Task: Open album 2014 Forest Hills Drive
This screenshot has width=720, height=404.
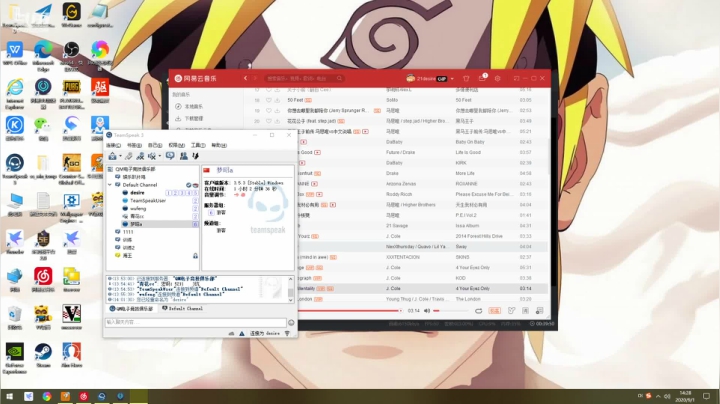Action: 479,236
